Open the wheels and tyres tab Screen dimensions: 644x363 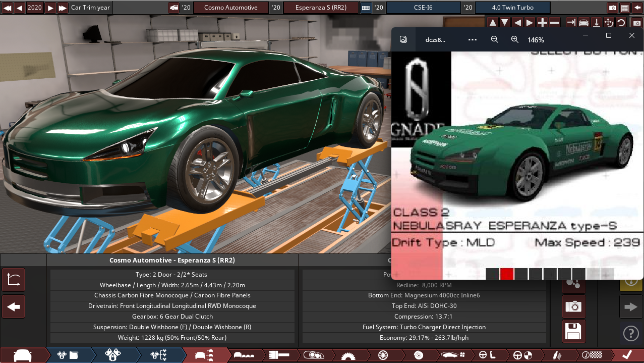tap(383, 355)
